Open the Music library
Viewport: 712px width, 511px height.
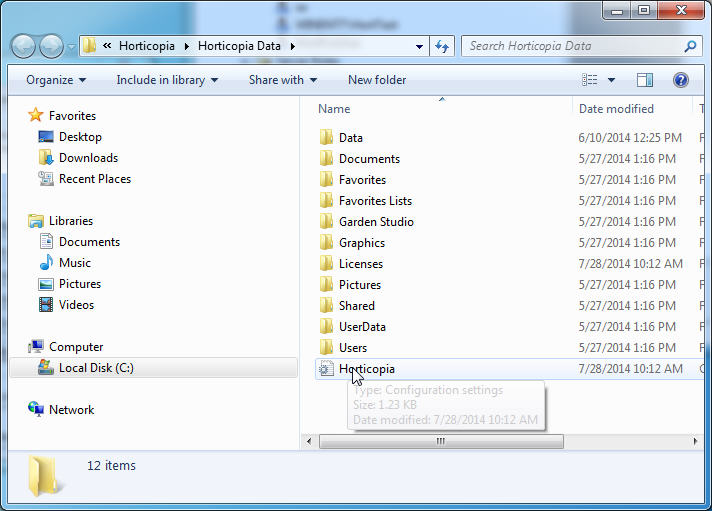pyautogui.click(x=65, y=263)
